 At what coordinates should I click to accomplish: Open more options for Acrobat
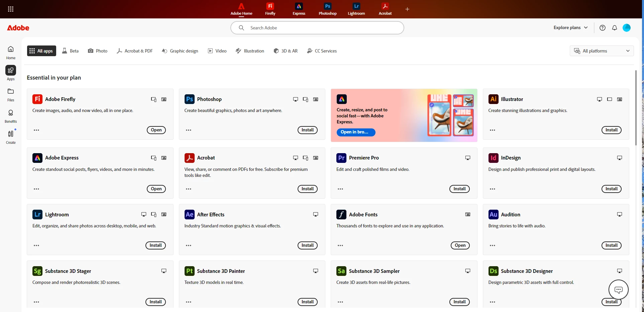(x=189, y=189)
